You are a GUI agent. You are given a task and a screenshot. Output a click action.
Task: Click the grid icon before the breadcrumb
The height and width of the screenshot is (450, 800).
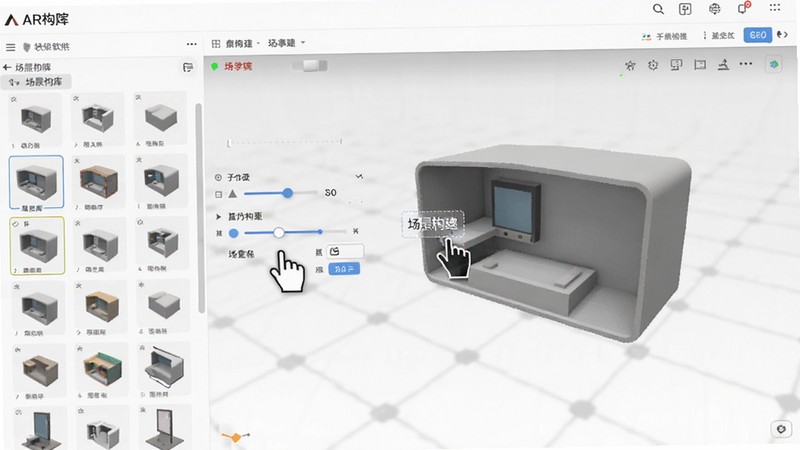tap(216, 44)
